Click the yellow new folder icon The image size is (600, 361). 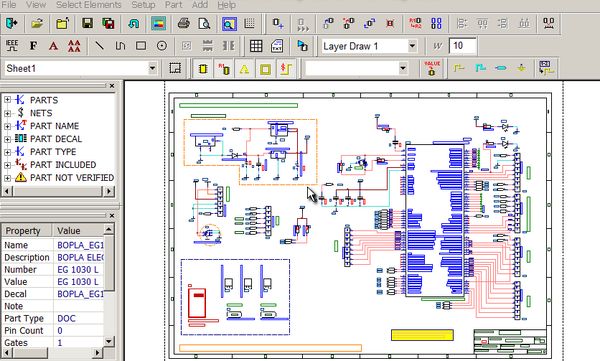click(x=62, y=24)
